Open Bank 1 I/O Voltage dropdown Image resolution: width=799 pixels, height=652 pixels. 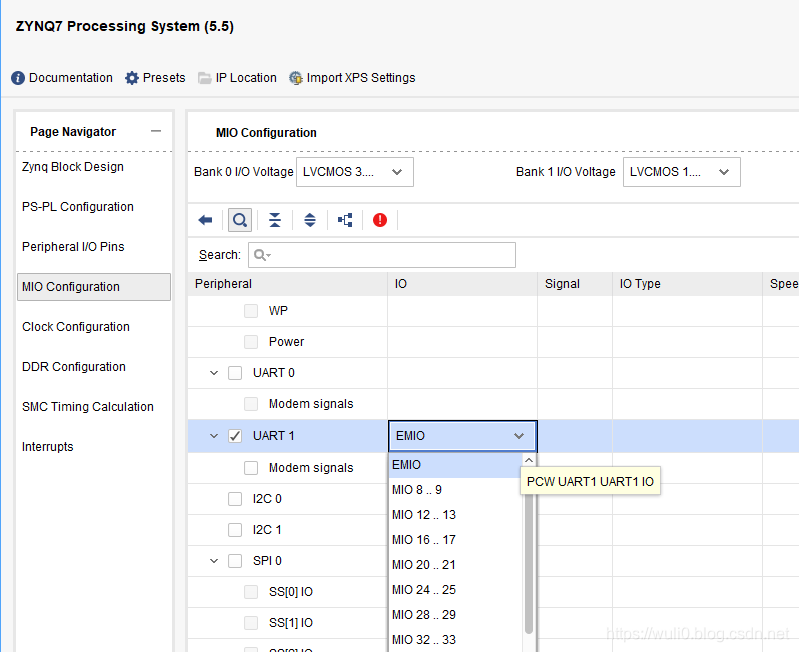[x=681, y=172]
